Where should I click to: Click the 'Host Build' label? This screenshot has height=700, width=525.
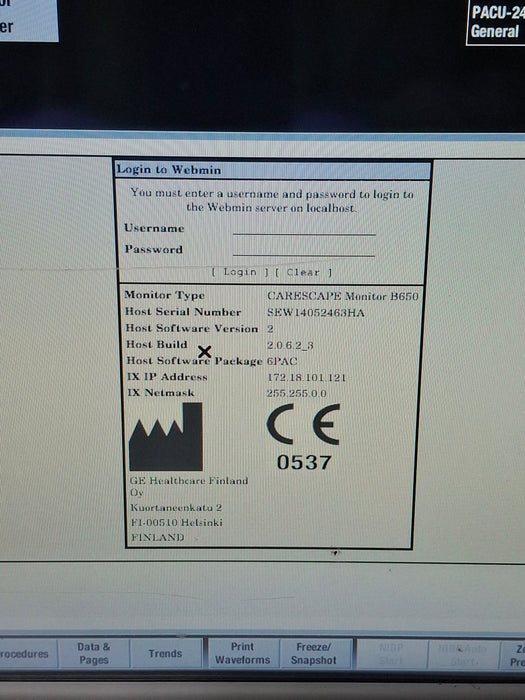157,344
